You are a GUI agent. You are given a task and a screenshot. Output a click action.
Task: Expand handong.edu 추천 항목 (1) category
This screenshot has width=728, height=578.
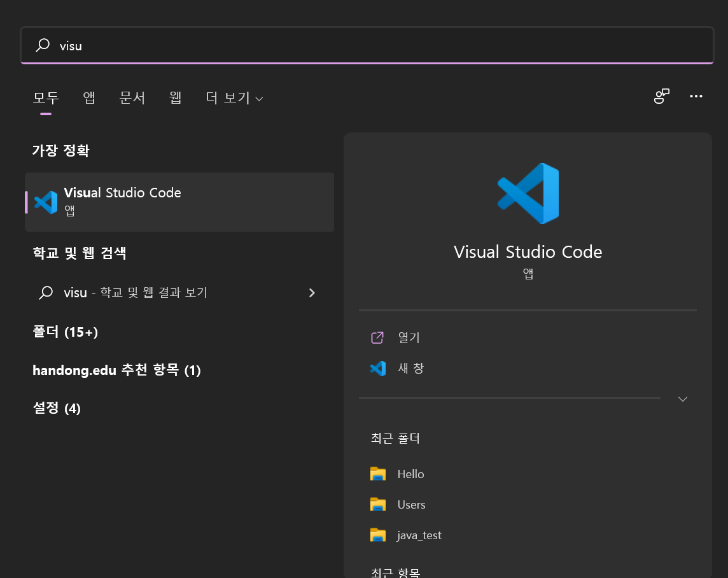tap(116, 370)
